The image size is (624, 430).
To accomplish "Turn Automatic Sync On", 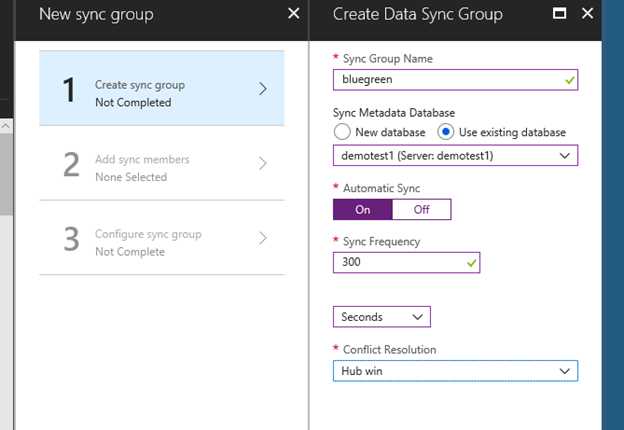I will coord(362,209).
